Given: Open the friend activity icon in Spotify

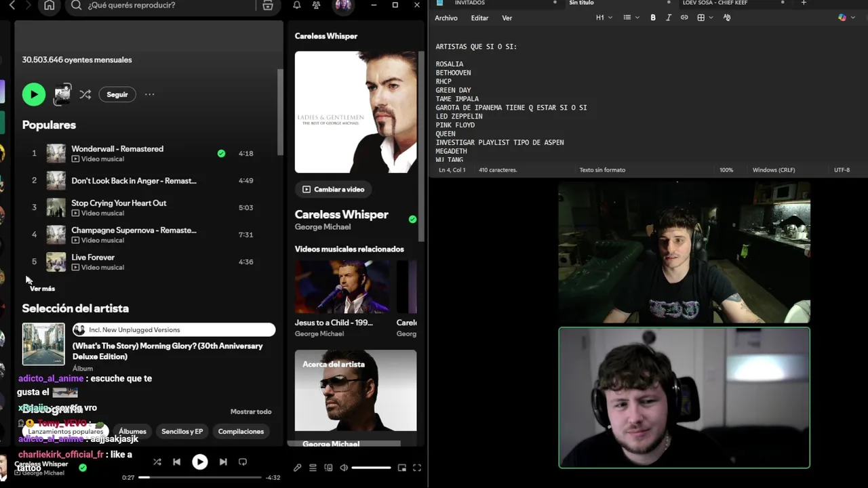Looking at the screenshot, I should (316, 5).
